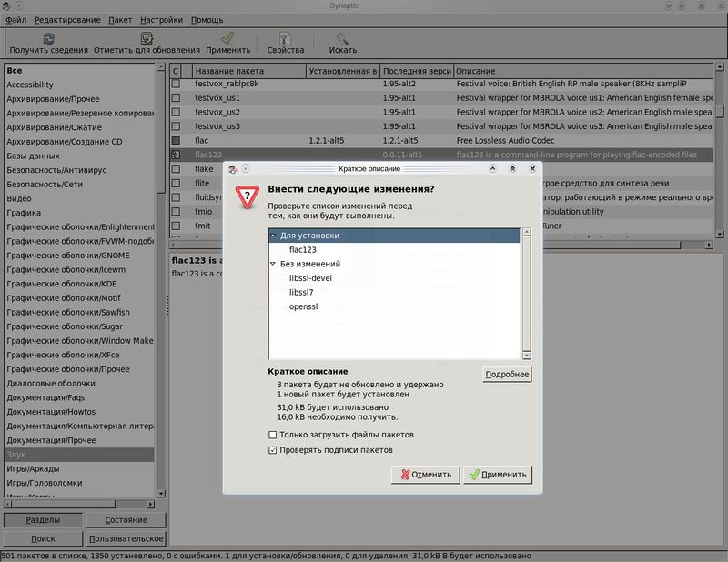Open the Помощь menu
This screenshot has width=728, height=562.
pyautogui.click(x=207, y=20)
